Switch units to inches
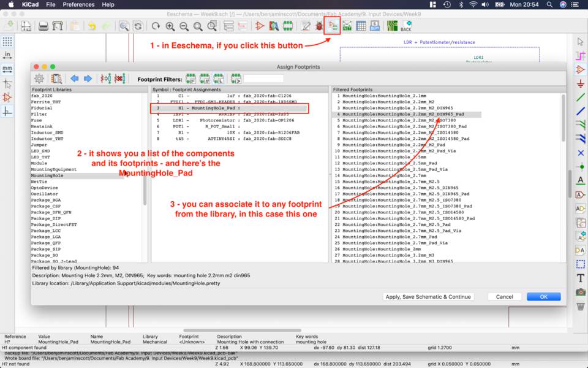The image size is (588, 368). [7, 55]
